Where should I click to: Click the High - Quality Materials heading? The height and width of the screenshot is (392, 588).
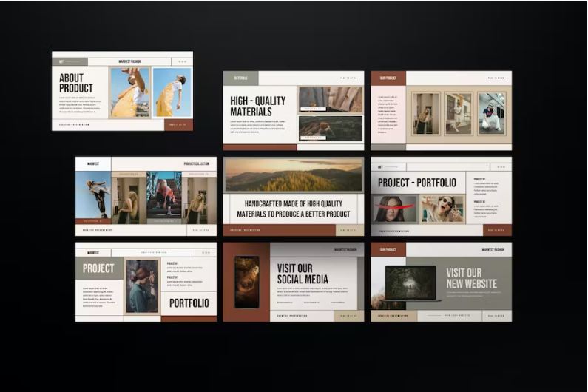(x=257, y=107)
